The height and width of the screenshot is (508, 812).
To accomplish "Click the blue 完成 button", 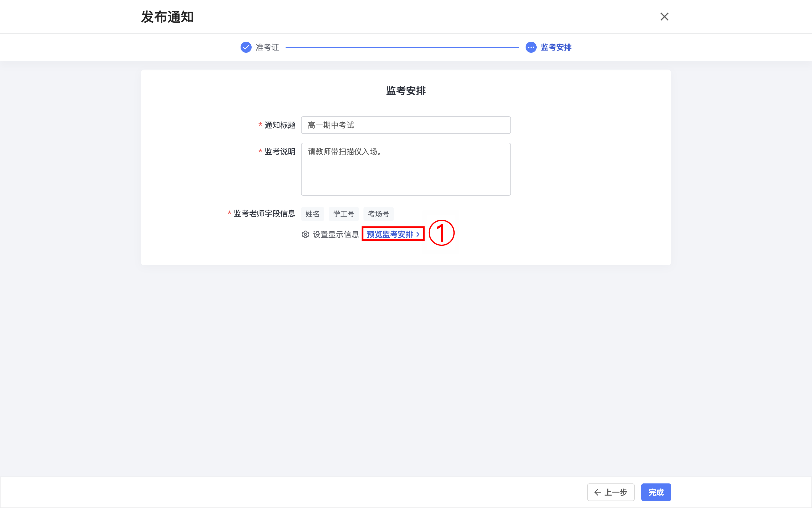I will 656,492.
